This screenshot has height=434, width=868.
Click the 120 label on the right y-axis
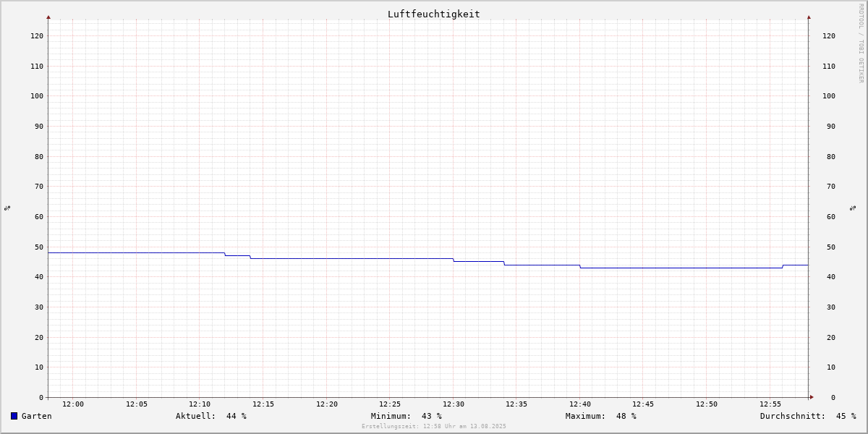[x=829, y=35]
